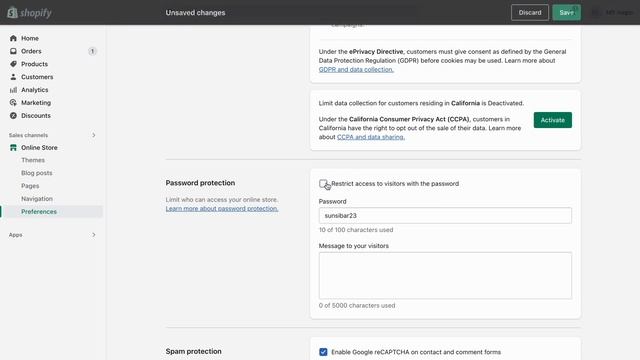
Task: Select Online Store sales channel
Action: click(39, 147)
